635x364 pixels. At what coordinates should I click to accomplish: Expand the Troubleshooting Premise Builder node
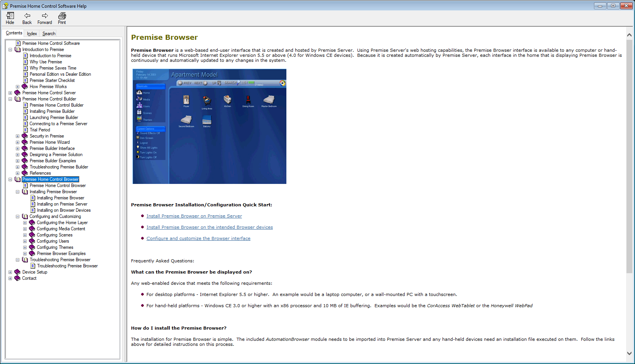click(17, 167)
